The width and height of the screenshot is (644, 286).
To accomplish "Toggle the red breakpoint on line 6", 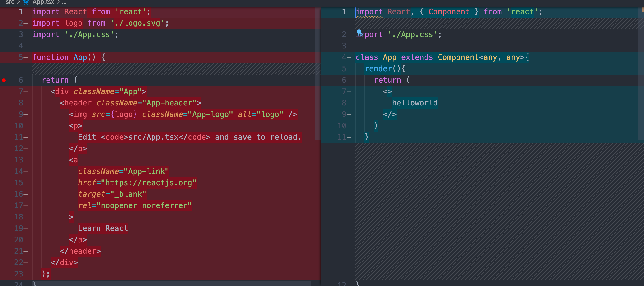I will (4, 80).
